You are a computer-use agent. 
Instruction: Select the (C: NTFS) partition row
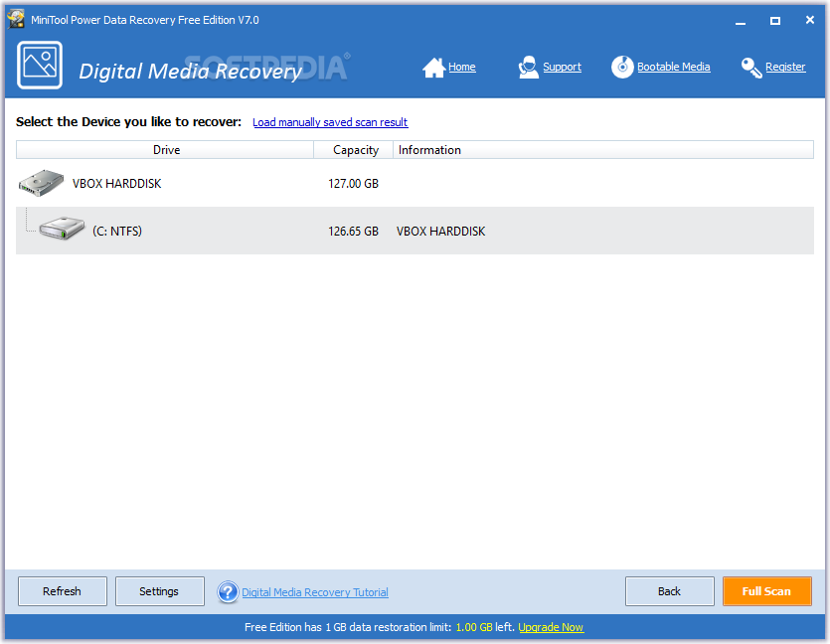click(415, 231)
